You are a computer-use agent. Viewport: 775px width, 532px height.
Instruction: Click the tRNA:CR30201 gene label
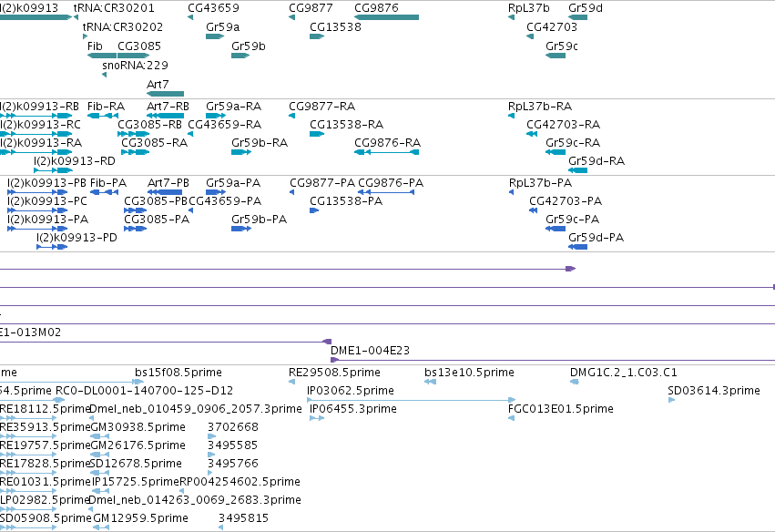point(114,8)
